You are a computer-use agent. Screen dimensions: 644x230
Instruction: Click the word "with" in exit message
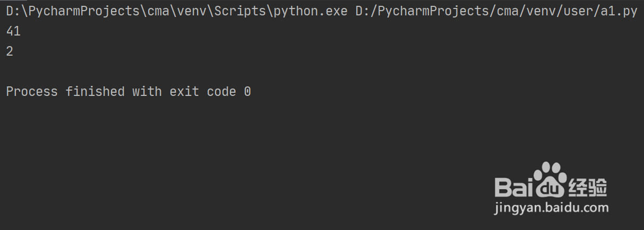(x=147, y=92)
